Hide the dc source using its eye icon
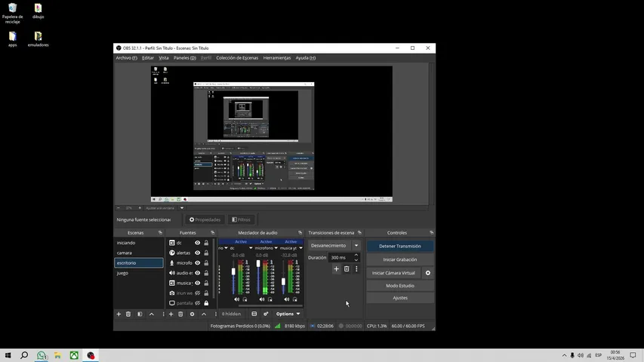This screenshot has width=644, height=362. (198, 243)
